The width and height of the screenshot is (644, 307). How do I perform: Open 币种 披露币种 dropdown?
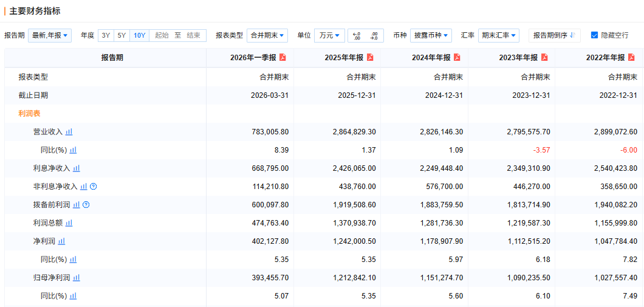pyautogui.click(x=431, y=35)
